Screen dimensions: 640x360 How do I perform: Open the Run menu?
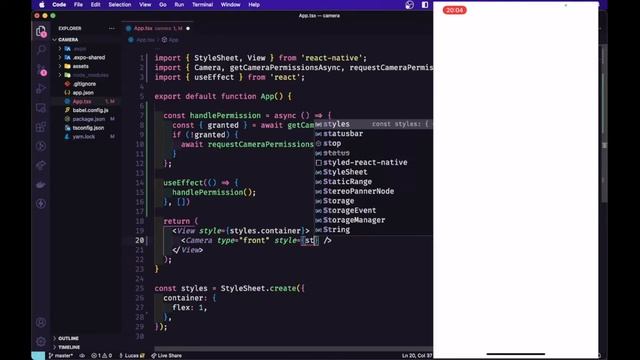179,5
